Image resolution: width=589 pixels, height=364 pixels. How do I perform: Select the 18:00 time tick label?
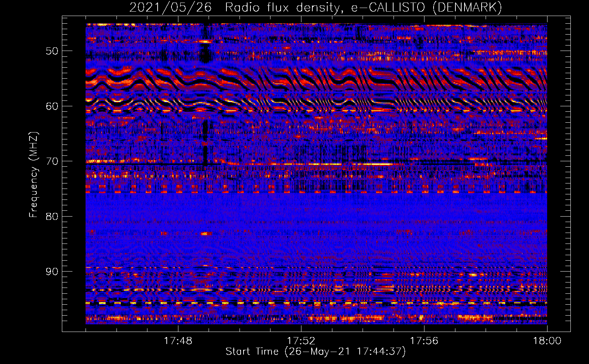[547, 341]
